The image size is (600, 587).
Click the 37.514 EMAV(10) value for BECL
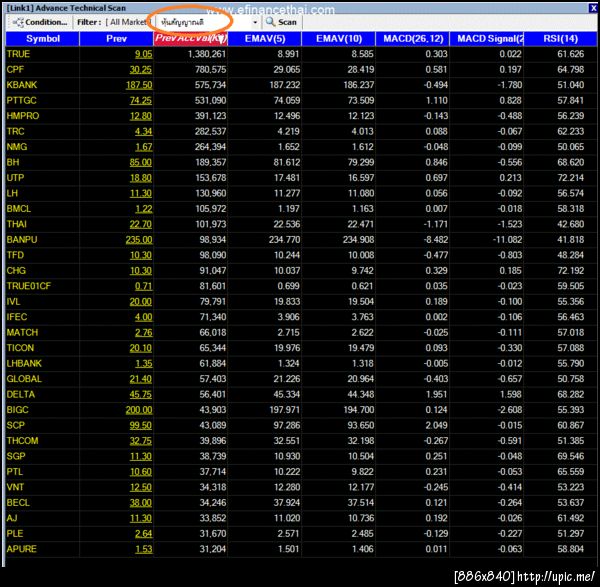pyautogui.click(x=360, y=503)
